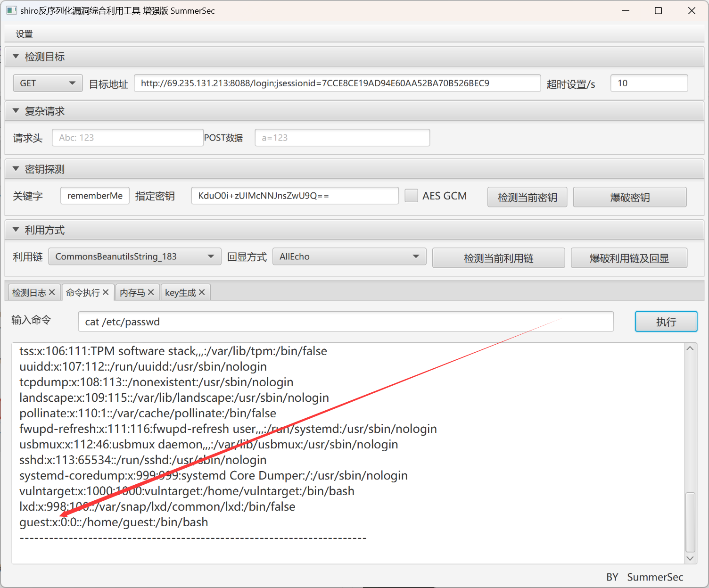Open the 设置 menu
Image resolution: width=709 pixels, height=588 pixels.
[x=24, y=34]
